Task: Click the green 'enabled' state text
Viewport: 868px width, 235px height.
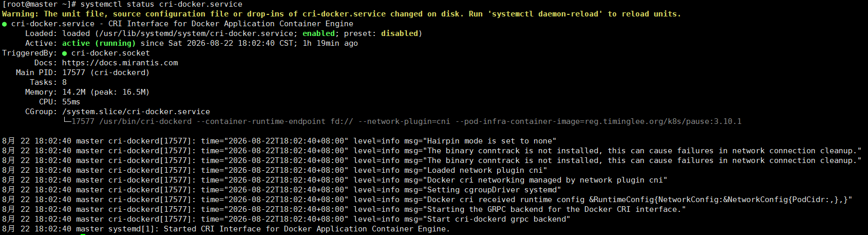Action: pyautogui.click(x=318, y=33)
